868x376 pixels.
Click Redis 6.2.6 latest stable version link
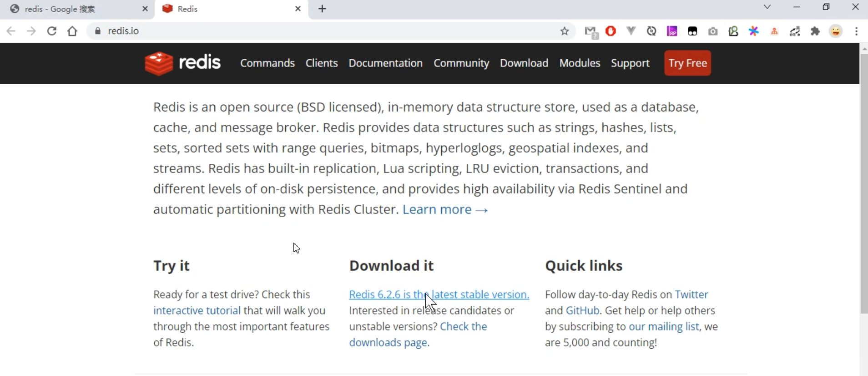point(439,295)
